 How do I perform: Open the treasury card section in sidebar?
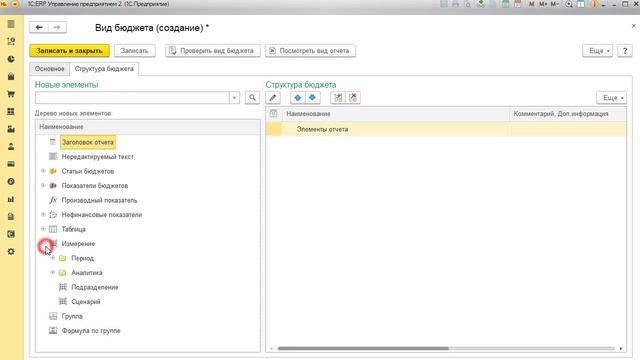[x=11, y=164]
